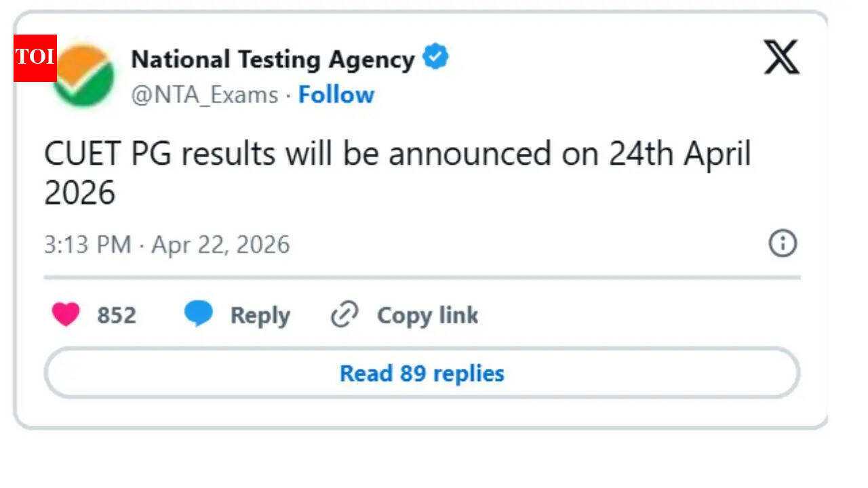Open the reply bubble icon

pyautogui.click(x=198, y=314)
